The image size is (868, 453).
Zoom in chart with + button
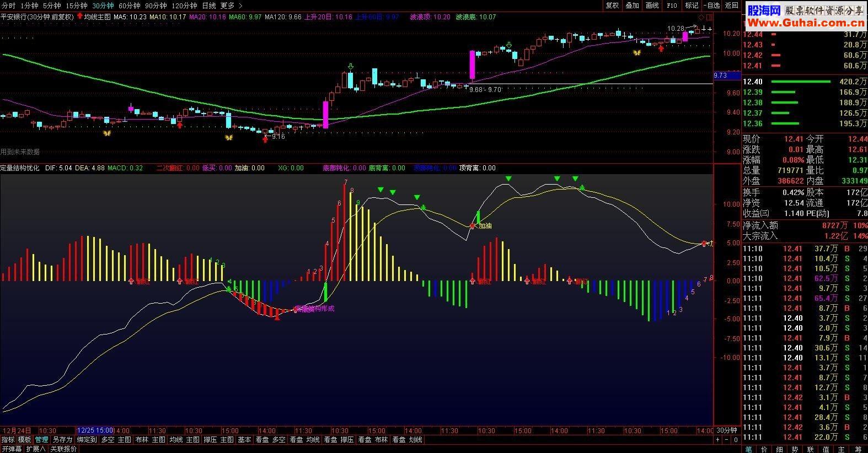(x=717, y=440)
